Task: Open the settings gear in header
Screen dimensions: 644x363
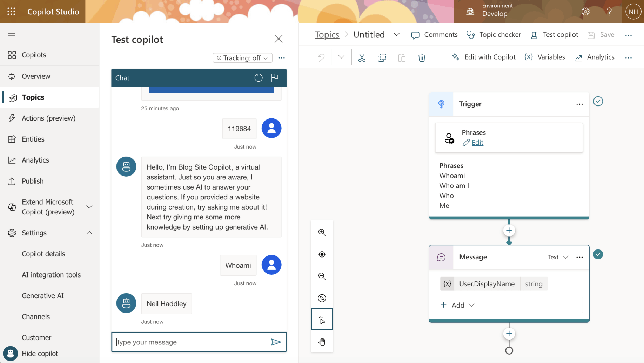Action: tap(585, 12)
